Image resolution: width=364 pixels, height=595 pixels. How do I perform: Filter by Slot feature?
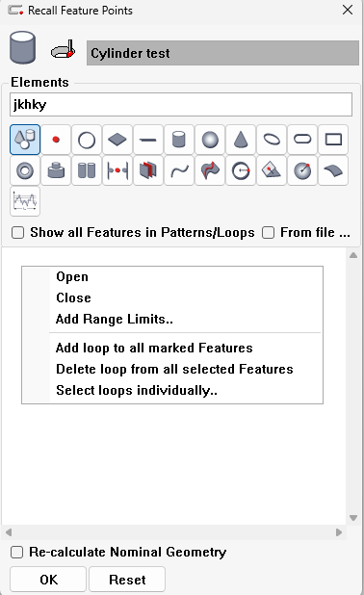pos(302,140)
